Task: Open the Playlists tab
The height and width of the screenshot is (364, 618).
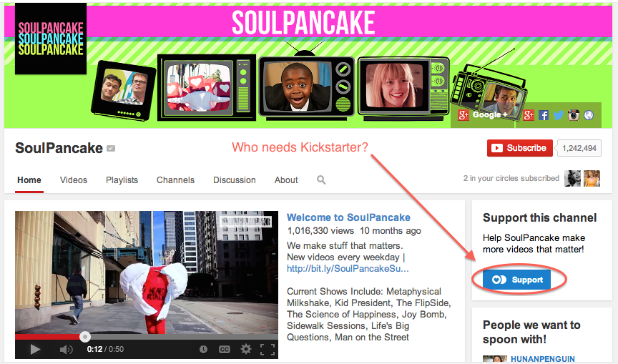Action: [122, 180]
